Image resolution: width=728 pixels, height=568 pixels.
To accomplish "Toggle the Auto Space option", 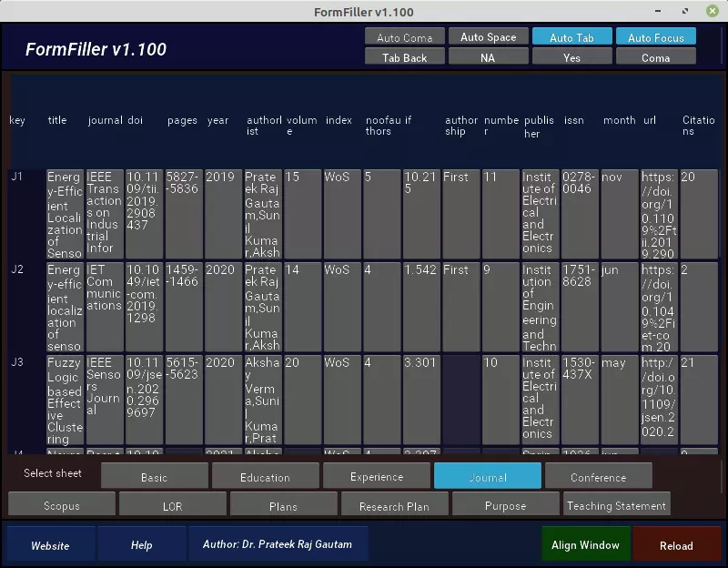I will click(x=489, y=37).
